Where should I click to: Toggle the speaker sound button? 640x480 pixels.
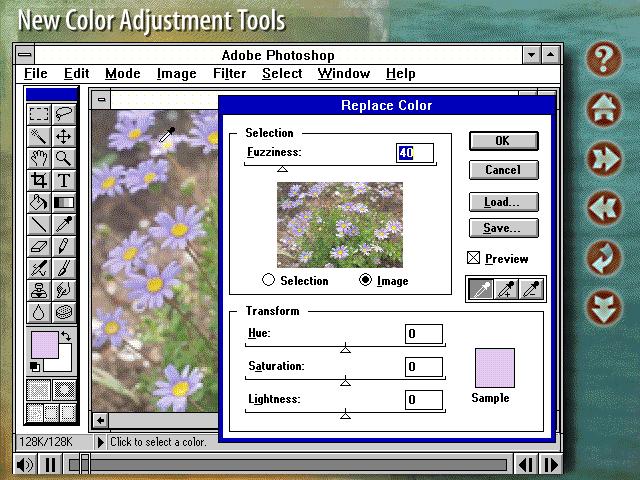point(25,464)
